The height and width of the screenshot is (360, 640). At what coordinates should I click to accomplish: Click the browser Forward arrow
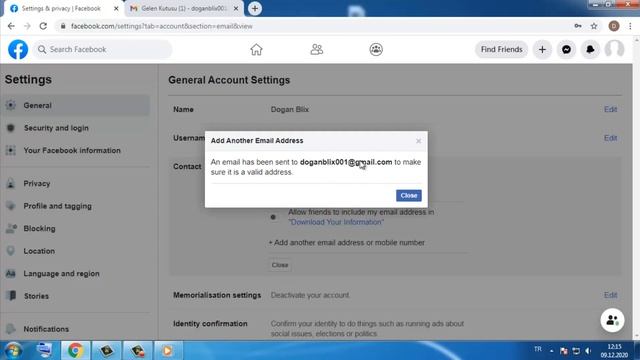click(x=27, y=26)
